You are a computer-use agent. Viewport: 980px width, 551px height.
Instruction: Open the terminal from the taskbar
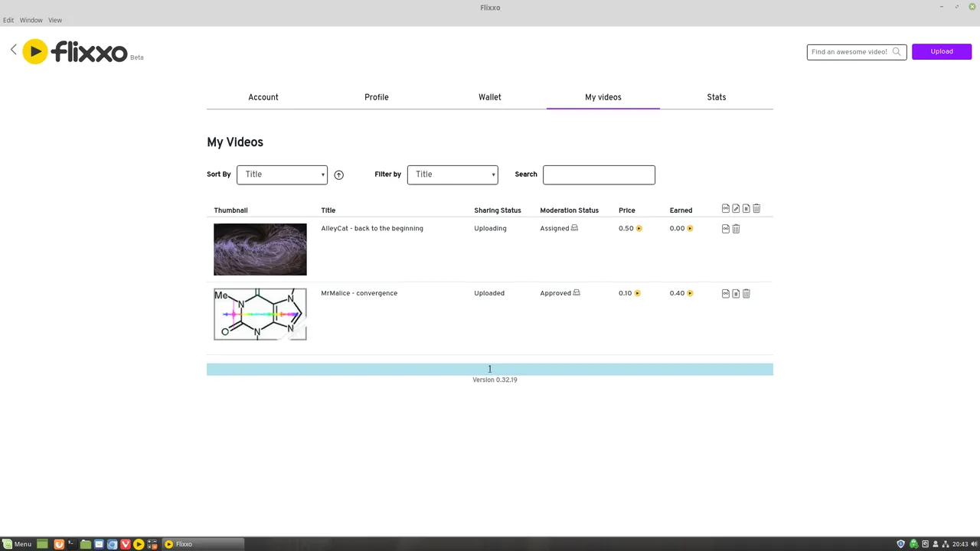[x=71, y=544]
